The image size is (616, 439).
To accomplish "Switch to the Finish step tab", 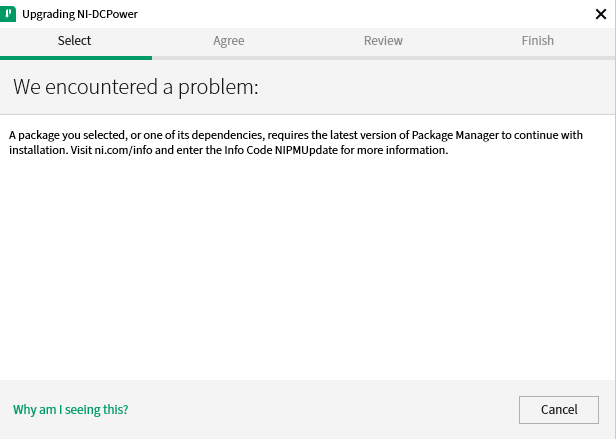I will point(537,40).
